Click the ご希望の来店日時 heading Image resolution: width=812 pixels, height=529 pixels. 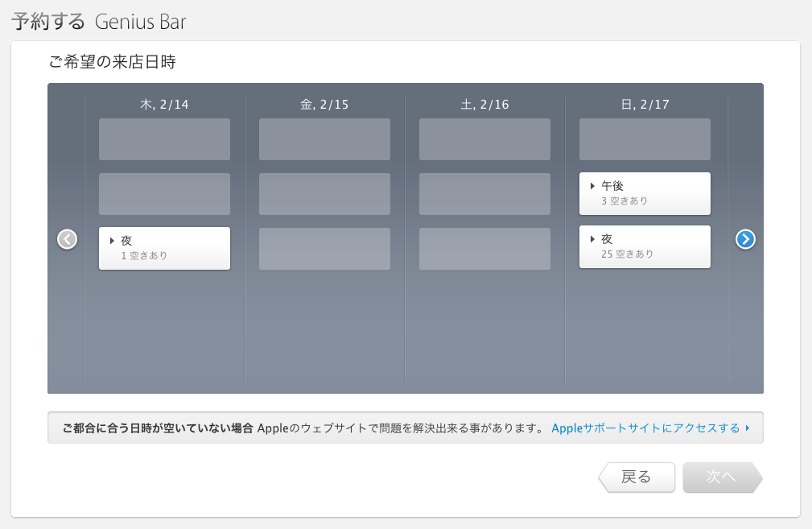[x=113, y=62]
